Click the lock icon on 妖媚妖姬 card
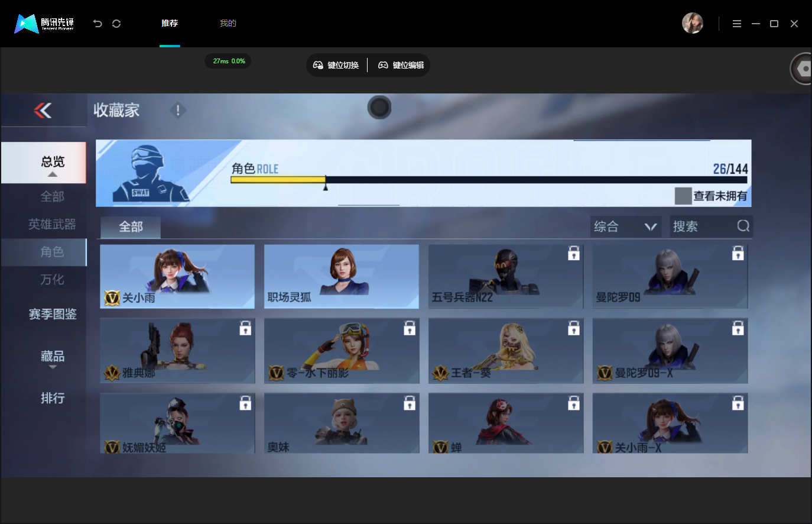812x524 pixels. (245, 403)
